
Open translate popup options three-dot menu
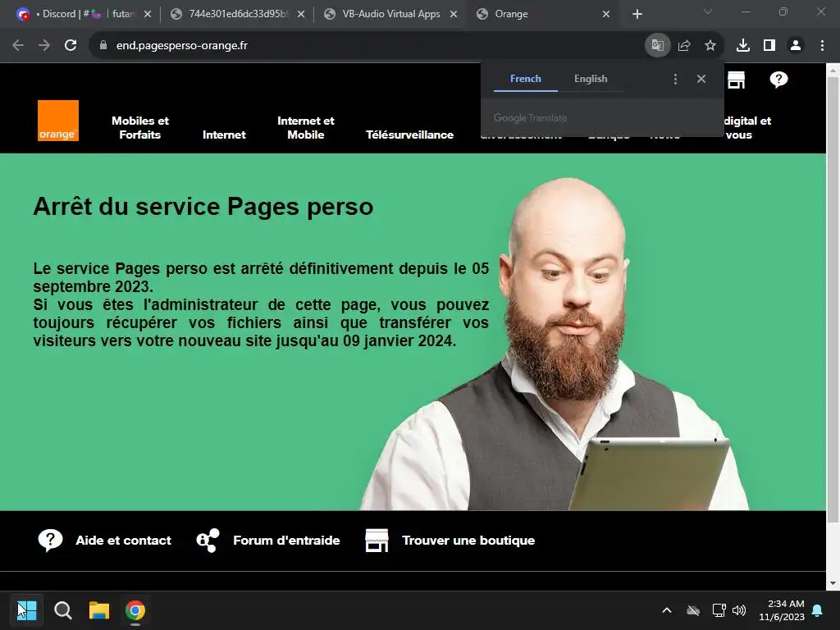(x=675, y=79)
